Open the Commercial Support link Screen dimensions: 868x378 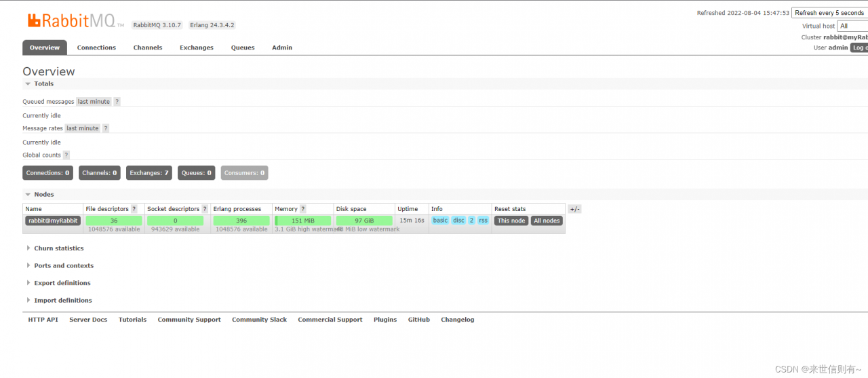point(330,320)
